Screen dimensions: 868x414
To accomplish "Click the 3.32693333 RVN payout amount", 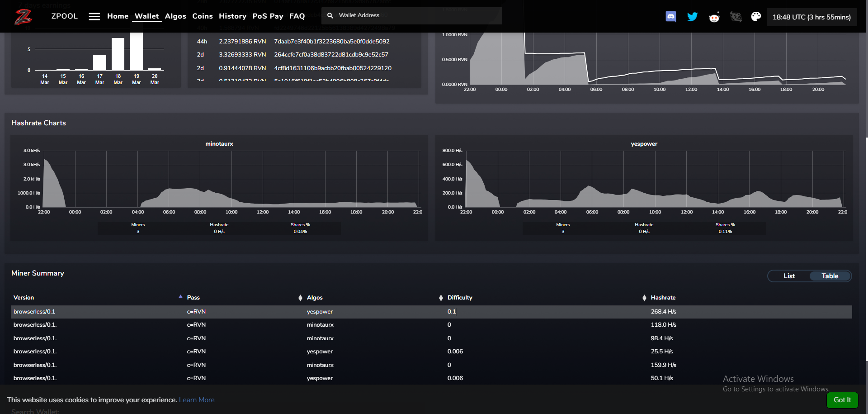I will pyautogui.click(x=242, y=55).
